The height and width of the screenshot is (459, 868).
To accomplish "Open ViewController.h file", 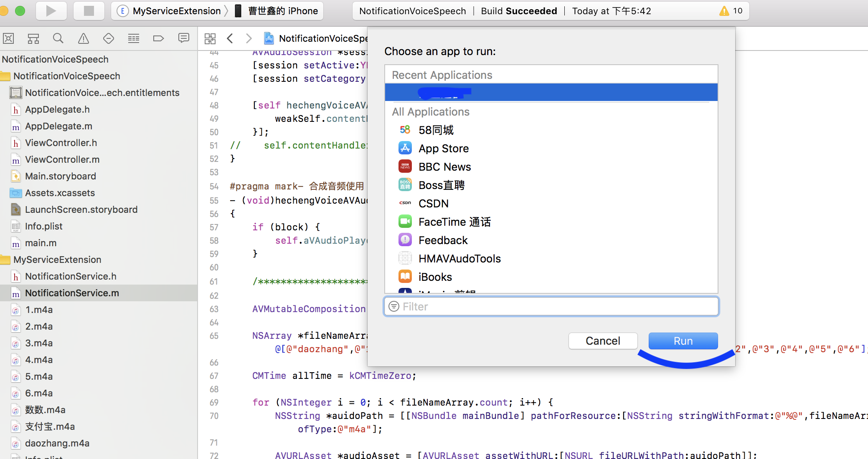I will 61,143.
